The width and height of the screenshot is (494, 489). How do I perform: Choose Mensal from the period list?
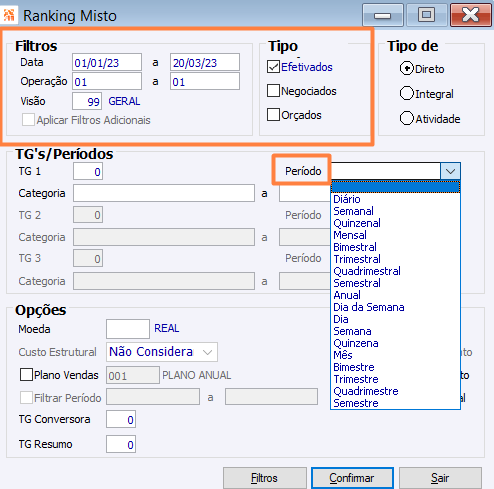click(395, 235)
